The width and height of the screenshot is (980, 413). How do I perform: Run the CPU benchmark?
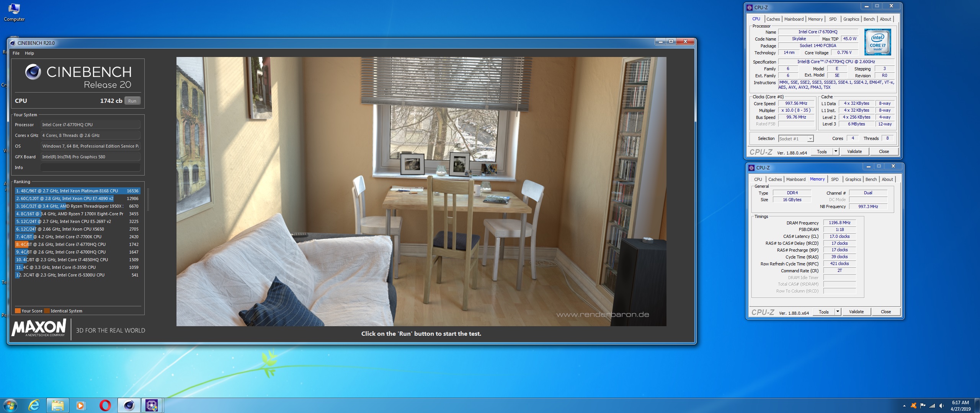pyautogui.click(x=132, y=101)
